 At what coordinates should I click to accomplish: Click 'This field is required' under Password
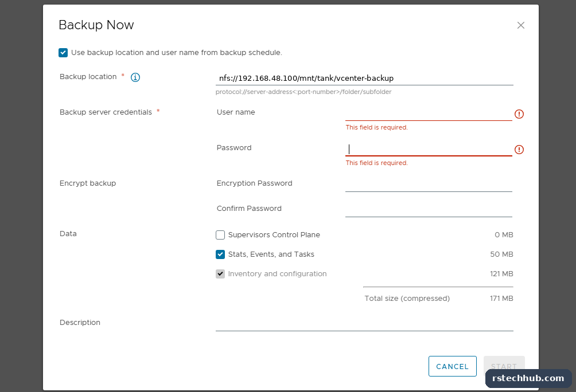[x=376, y=163]
